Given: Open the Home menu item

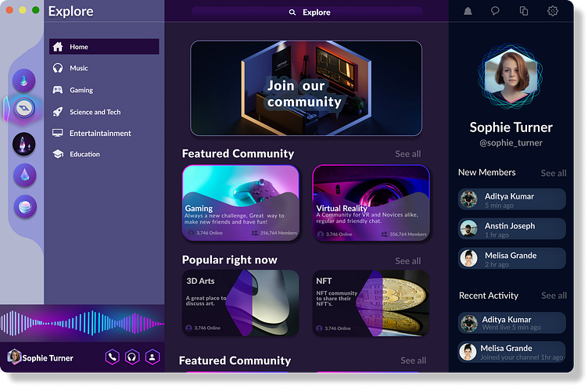Looking at the screenshot, I should [x=104, y=46].
